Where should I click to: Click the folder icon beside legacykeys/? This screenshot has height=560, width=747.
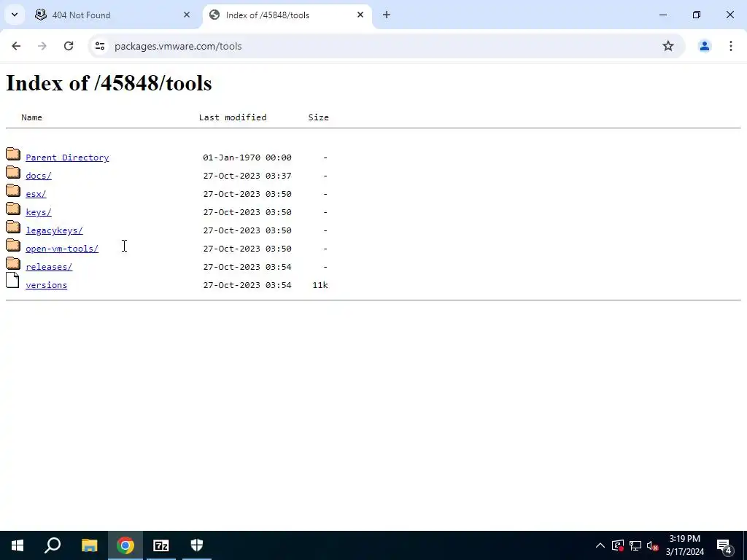click(x=13, y=227)
